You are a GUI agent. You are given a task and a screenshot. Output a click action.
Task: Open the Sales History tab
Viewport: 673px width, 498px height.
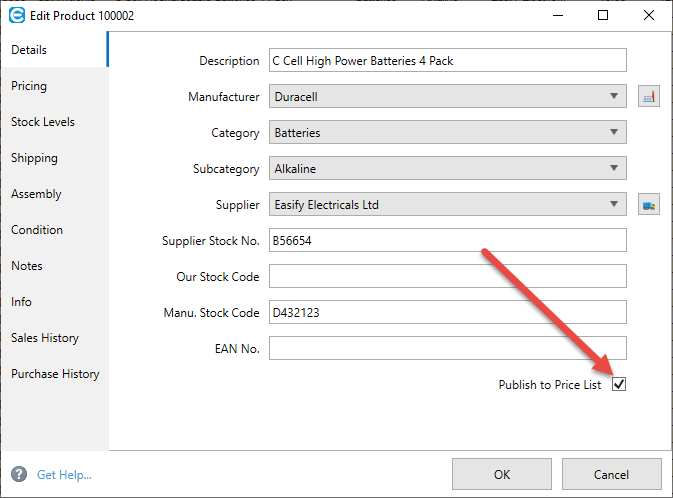point(45,338)
